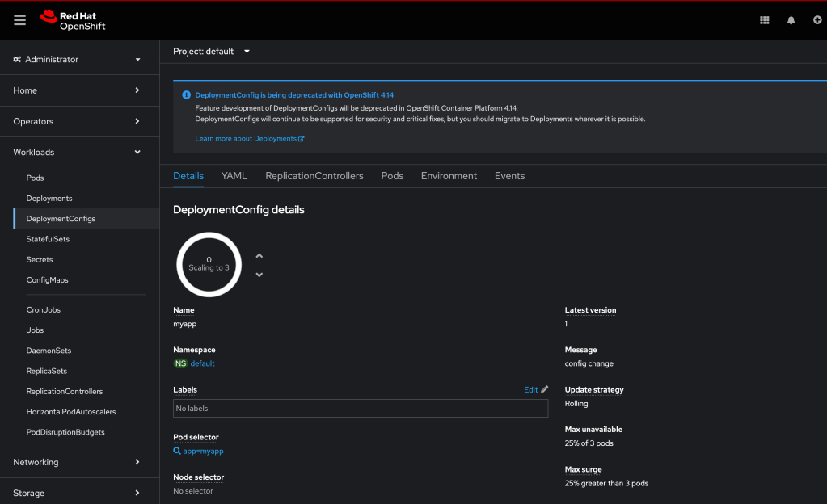Open the default namespace link
827x504 pixels.
point(203,363)
